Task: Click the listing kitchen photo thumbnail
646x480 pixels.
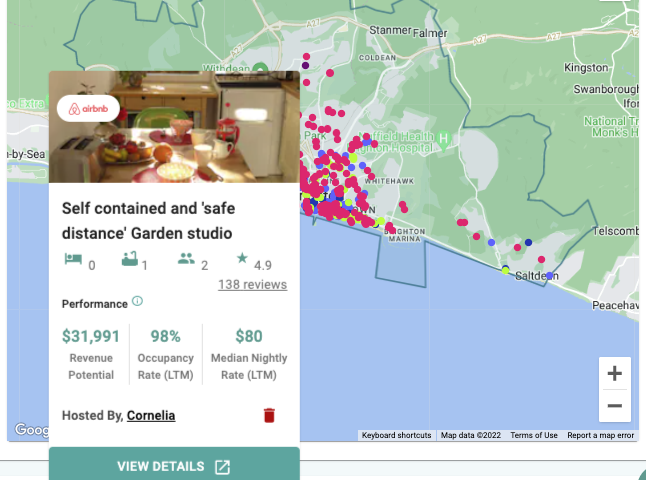Action: coord(174,127)
